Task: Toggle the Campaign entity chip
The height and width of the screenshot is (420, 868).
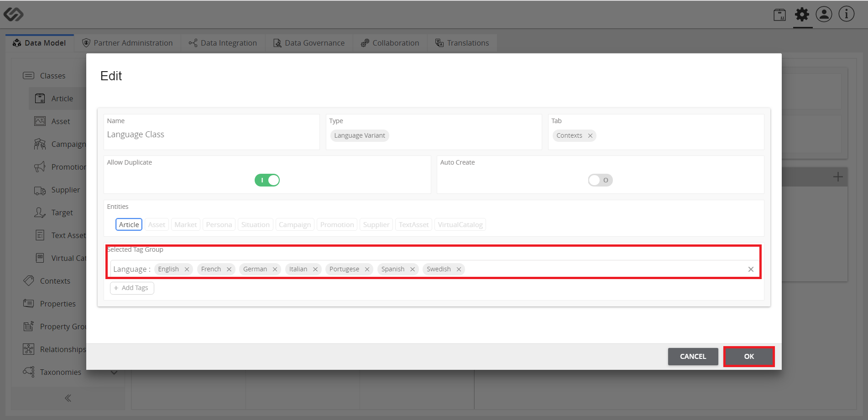Action: point(295,224)
